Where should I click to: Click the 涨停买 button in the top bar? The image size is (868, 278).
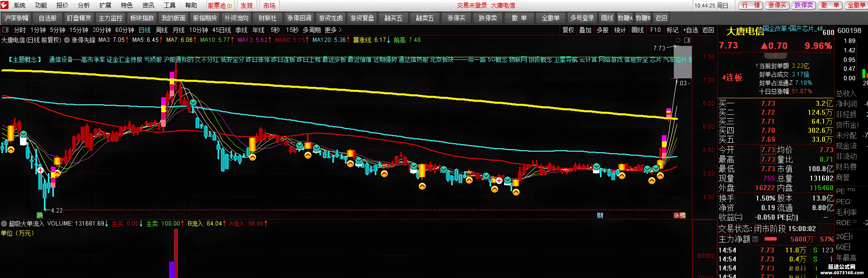[777, 5]
